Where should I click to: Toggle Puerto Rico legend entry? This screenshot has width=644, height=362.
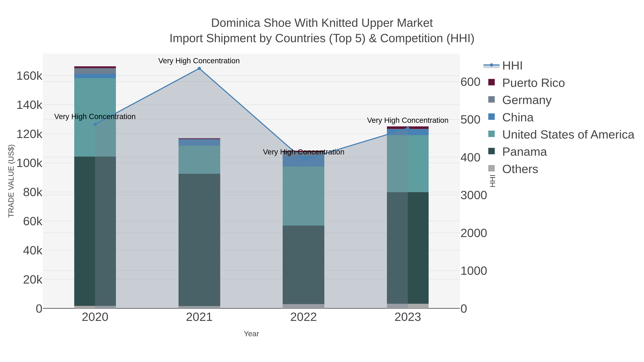[x=526, y=83]
